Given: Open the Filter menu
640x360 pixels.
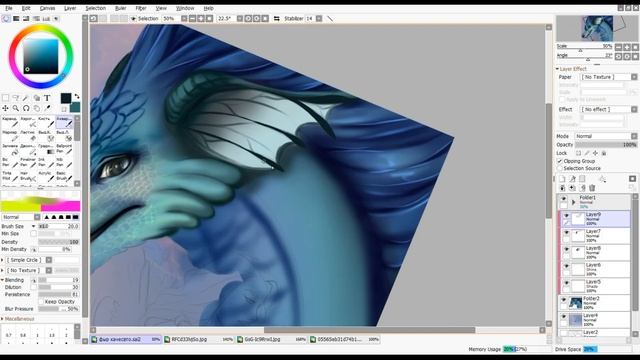Looking at the screenshot, I should pyautogui.click(x=141, y=8).
